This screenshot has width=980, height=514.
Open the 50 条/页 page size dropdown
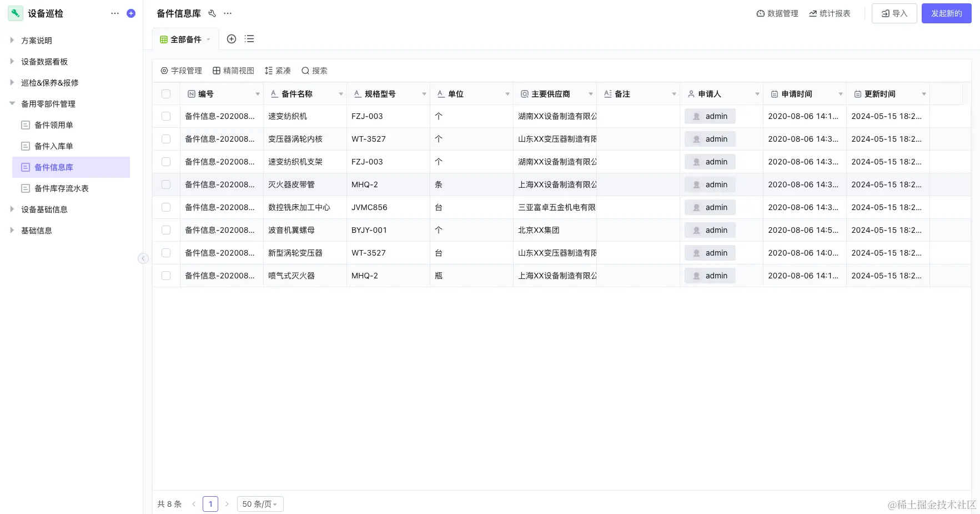click(260, 504)
